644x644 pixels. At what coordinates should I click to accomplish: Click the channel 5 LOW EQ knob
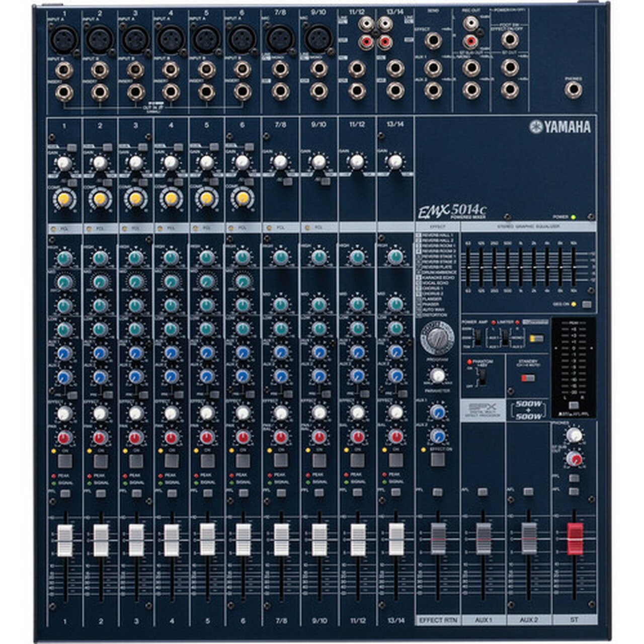pos(206,329)
